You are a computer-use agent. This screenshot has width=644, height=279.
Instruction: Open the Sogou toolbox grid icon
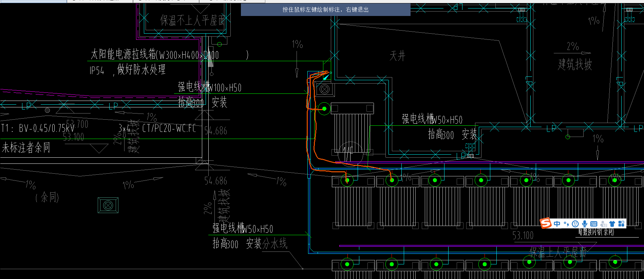click(x=621, y=224)
